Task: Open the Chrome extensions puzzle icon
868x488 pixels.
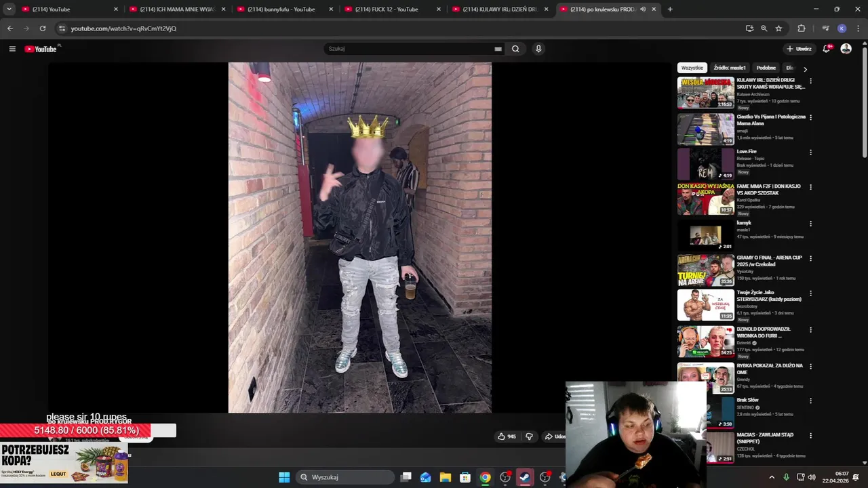Action: [802, 28]
